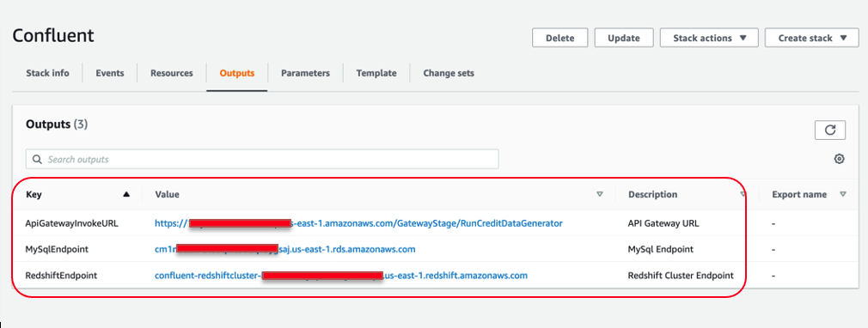Open outputs preferences gear icon

840,160
